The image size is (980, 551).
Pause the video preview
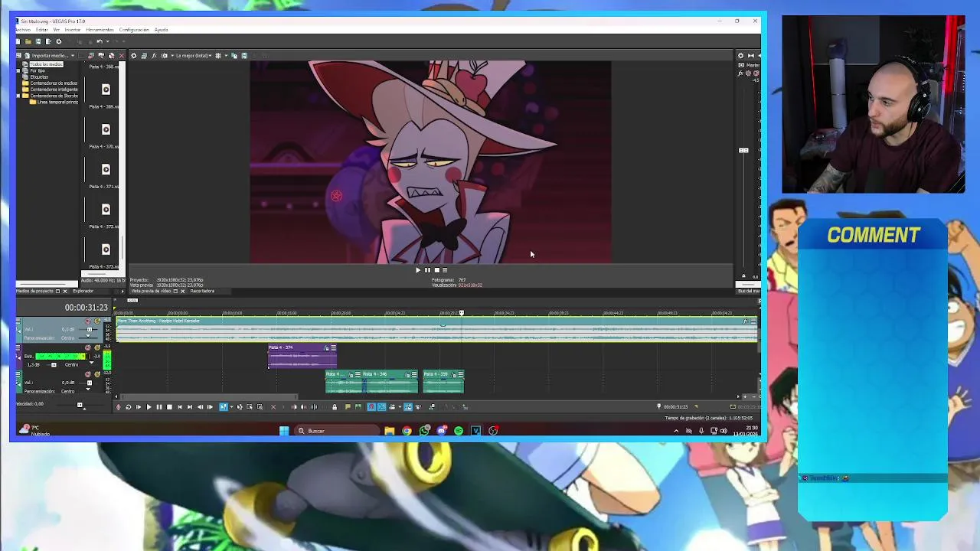(427, 270)
